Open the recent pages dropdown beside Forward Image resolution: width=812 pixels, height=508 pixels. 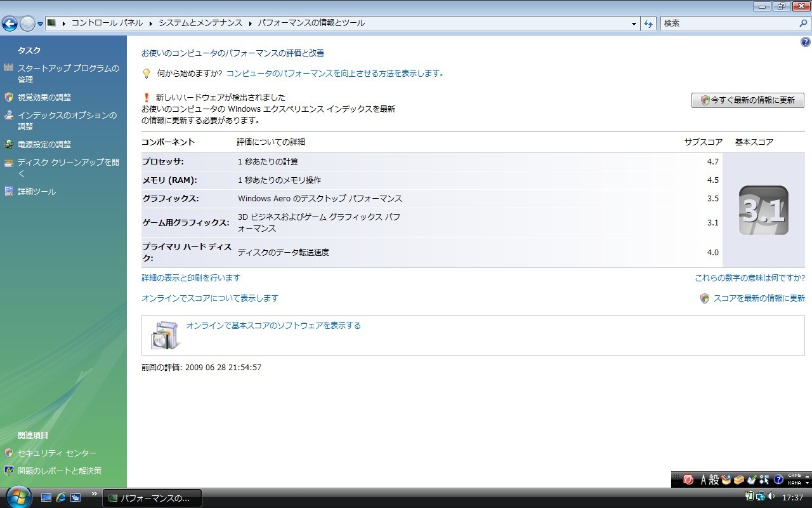[x=40, y=24]
